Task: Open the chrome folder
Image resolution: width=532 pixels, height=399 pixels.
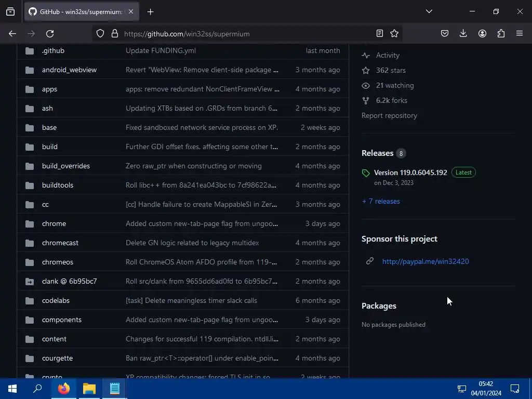Action: click(54, 223)
